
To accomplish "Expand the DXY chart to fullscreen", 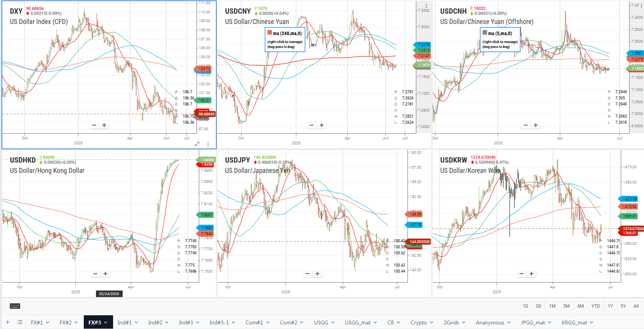I will (197, 144).
